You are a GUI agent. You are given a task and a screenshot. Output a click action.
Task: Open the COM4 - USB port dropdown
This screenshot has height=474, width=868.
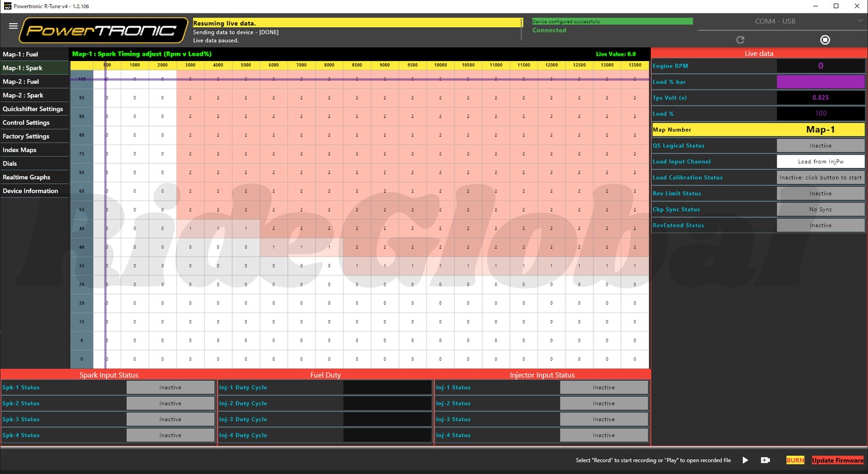(781, 21)
